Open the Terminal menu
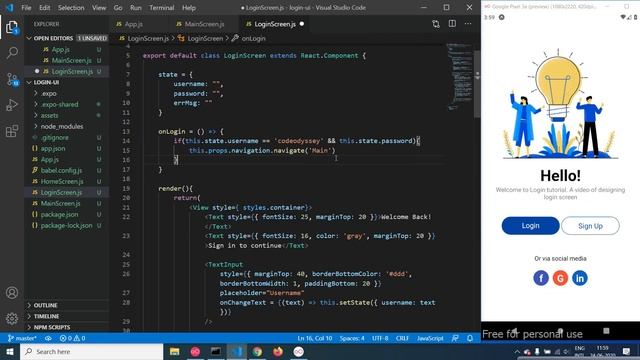 point(161,7)
